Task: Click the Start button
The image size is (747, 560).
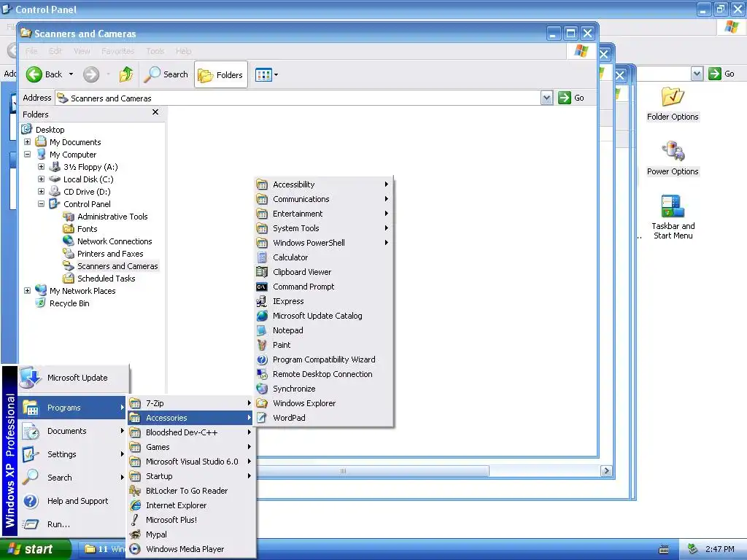Action: pos(34,549)
